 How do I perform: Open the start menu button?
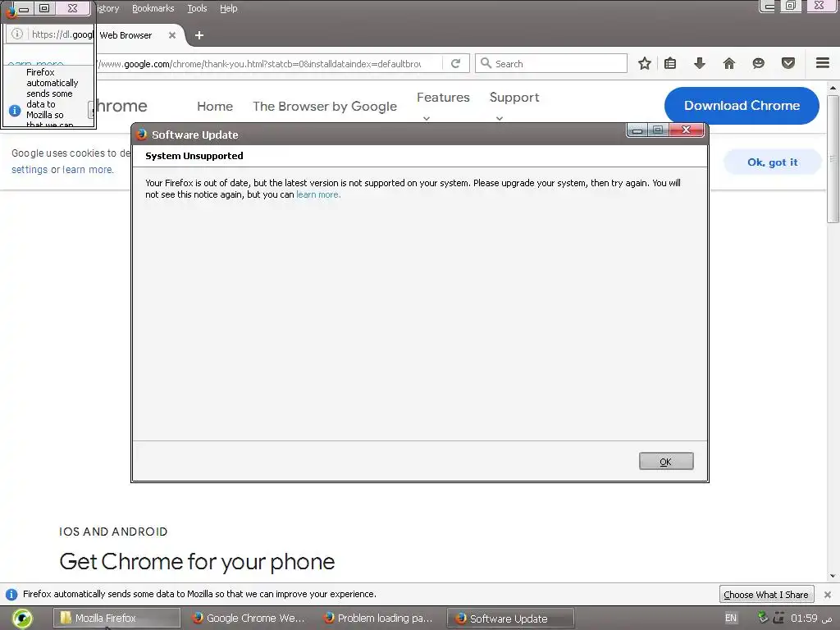click(x=22, y=619)
